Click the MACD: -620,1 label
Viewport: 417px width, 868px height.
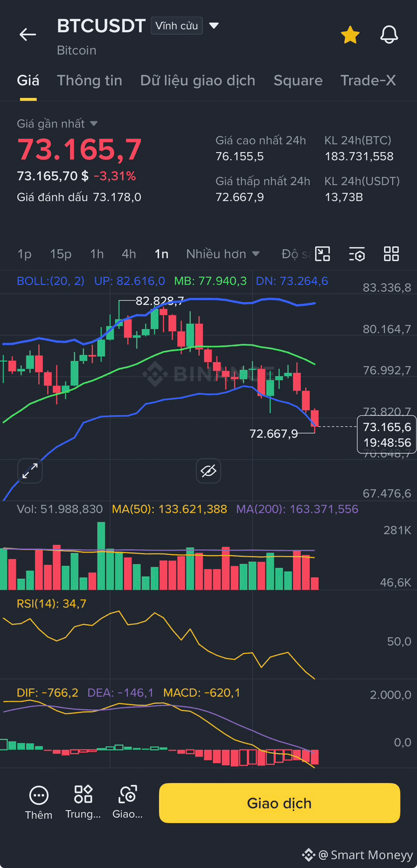pos(201,693)
